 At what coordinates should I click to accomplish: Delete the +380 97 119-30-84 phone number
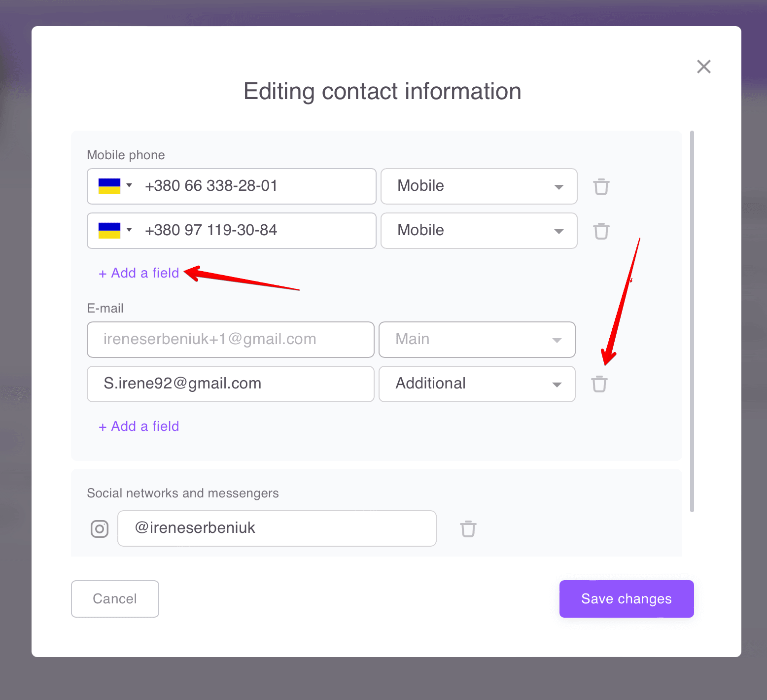pyautogui.click(x=601, y=231)
